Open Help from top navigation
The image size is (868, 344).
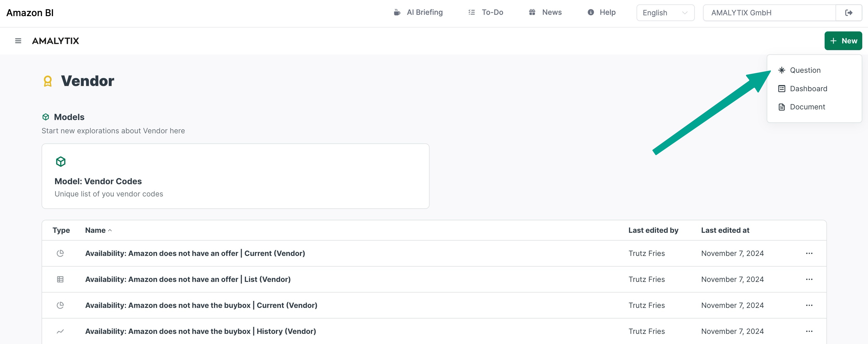[602, 12]
